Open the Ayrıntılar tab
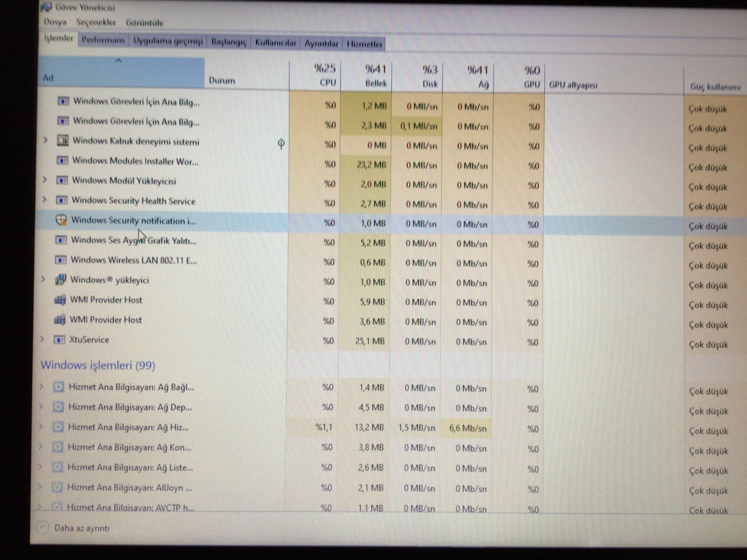Image resolution: width=747 pixels, height=560 pixels. coord(321,44)
